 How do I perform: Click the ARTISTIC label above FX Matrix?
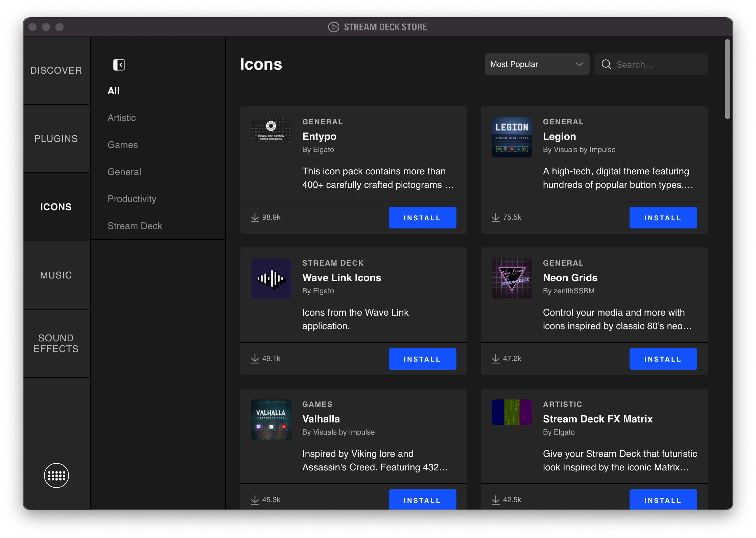[x=563, y=404]
